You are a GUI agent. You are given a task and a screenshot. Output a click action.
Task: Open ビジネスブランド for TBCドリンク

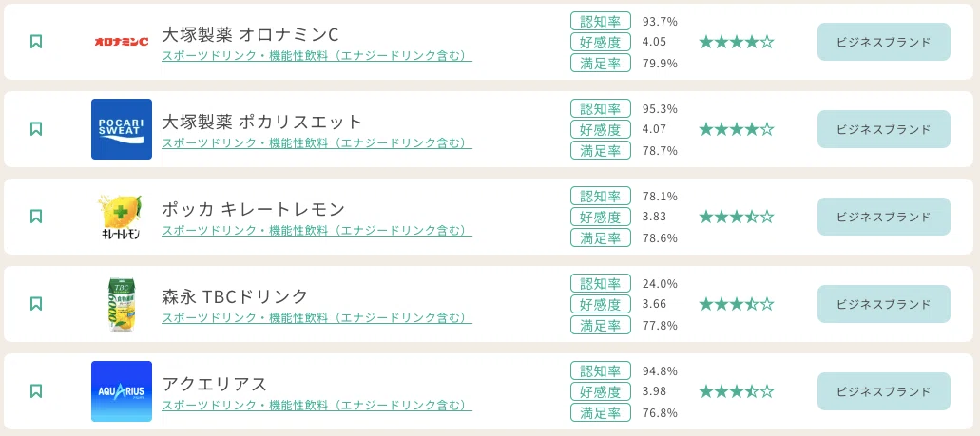click(884, 304)
